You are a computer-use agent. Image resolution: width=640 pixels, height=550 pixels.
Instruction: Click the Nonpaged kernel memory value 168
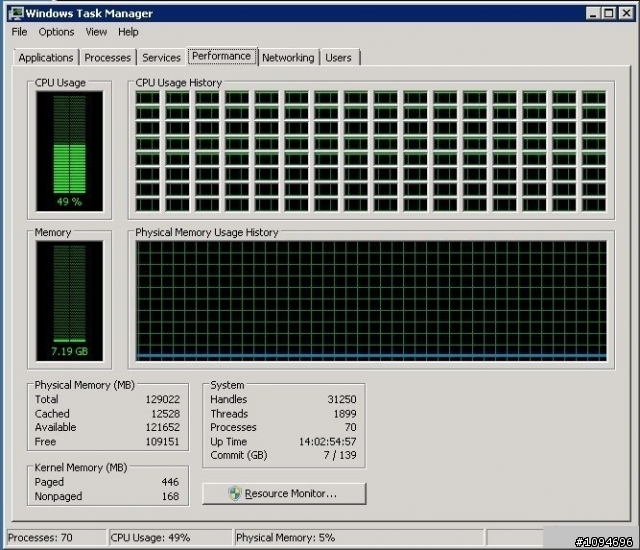(170, 496)
